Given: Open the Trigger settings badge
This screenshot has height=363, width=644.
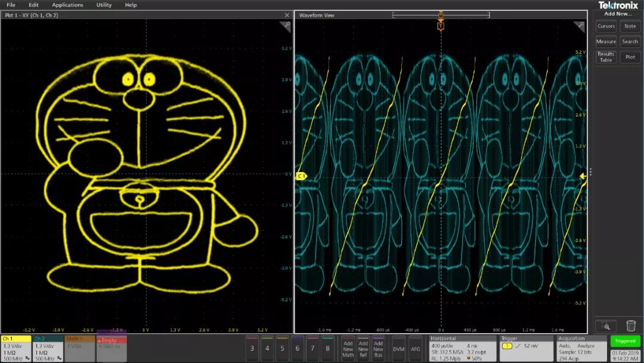Looking at the screenshot, I should 525,348.
